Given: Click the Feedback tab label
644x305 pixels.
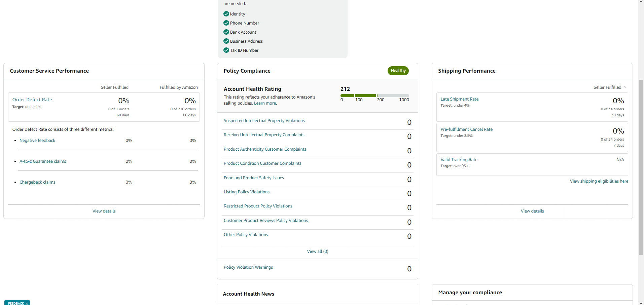Looking at the screenshot, I should point(16,303).
